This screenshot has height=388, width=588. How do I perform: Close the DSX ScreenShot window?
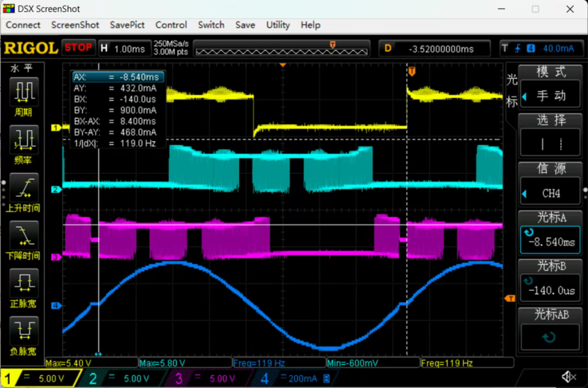[570, 9]
